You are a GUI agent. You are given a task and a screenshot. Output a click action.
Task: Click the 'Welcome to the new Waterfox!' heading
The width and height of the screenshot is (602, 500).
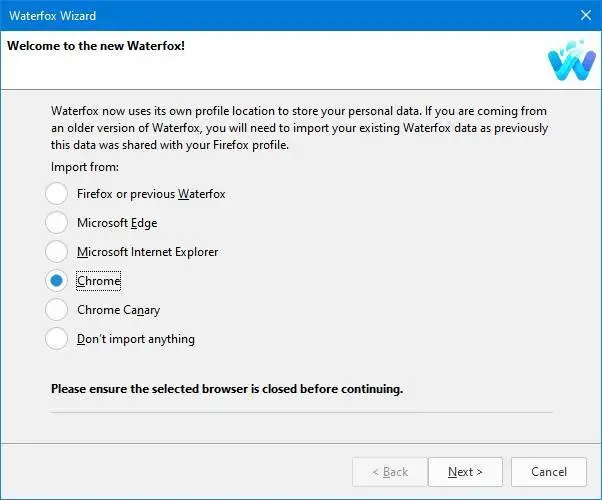point(95,46)
